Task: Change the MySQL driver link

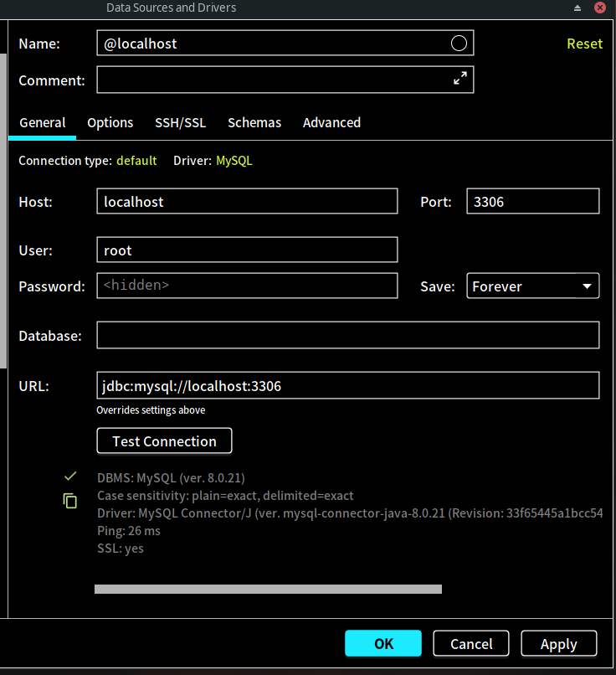Action: 234,161
